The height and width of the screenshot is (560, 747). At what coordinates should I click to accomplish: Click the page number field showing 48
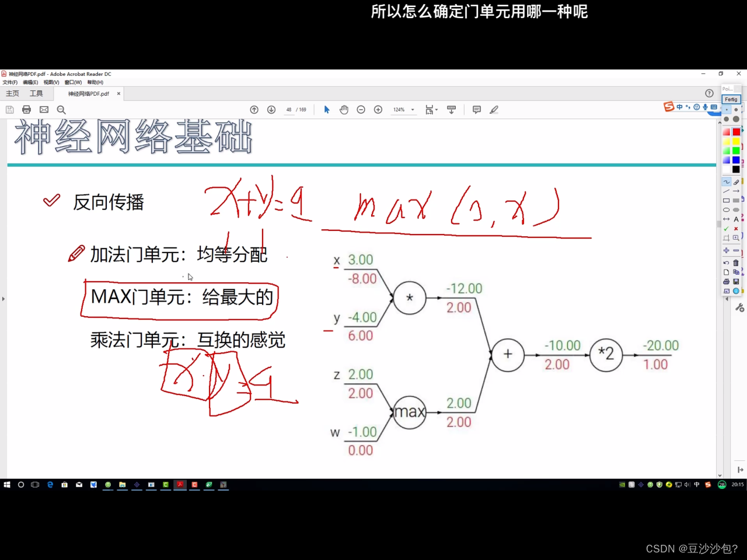point(288,110)
